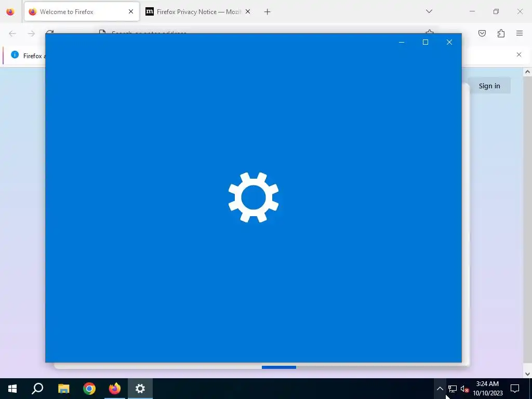Show hidden system tray icons
The height and width of the screenshot is (399, 532).
click(440, 389)
